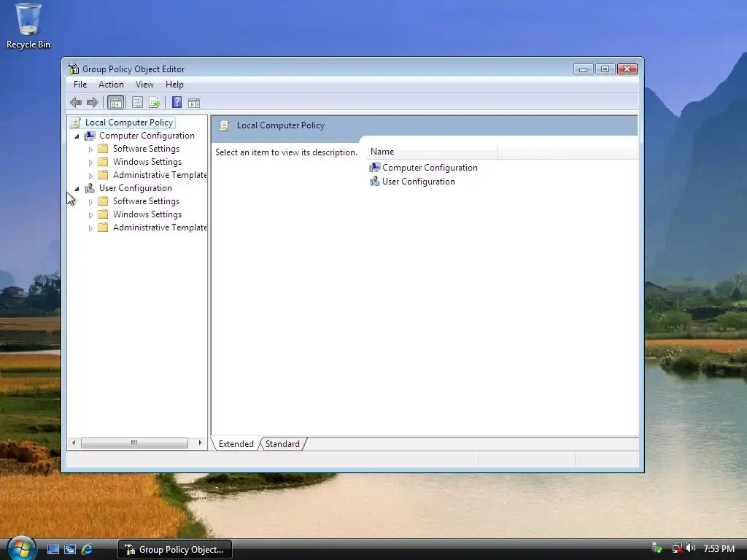
Task: Select Windows Settings label under Computer Configuration
Action: click(147, 162)
